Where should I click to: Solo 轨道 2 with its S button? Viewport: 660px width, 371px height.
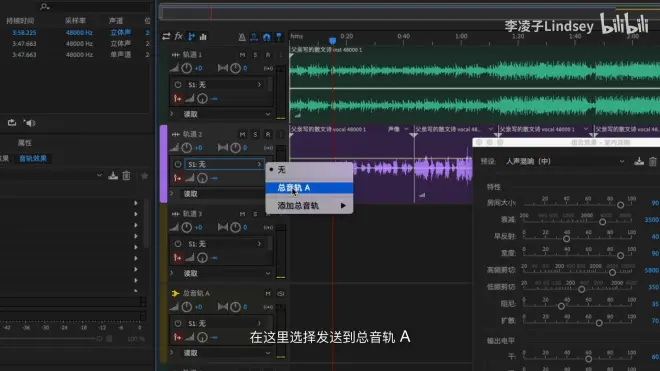[x=255, y=134]
